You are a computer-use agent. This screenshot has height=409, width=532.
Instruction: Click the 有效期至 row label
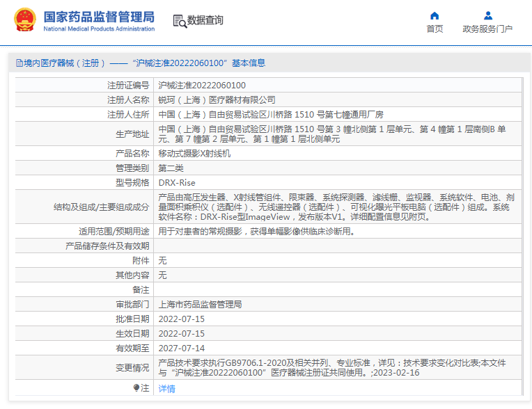click(x=132, y=348)
